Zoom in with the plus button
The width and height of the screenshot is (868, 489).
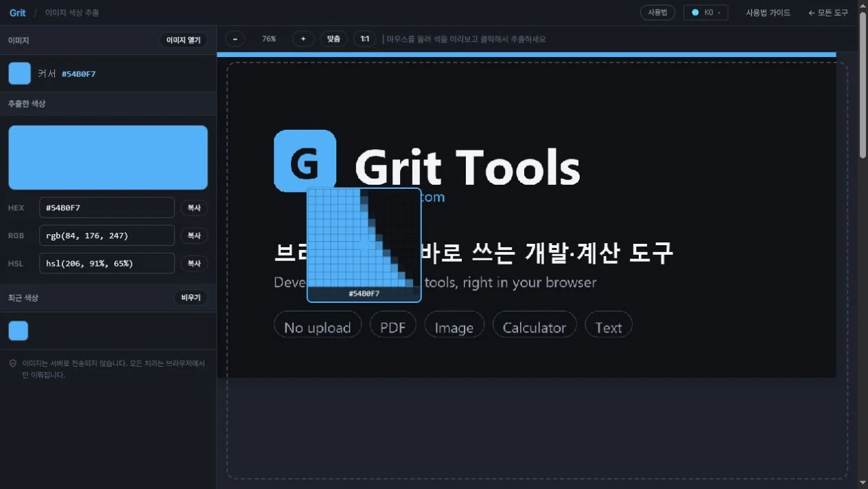(x=303, y=39)
